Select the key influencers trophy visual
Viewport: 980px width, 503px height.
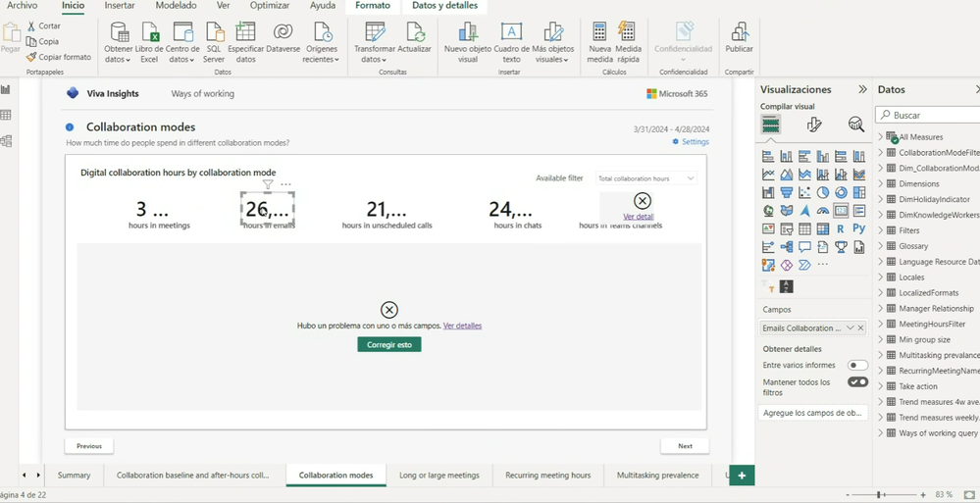(x=842, y=247)
